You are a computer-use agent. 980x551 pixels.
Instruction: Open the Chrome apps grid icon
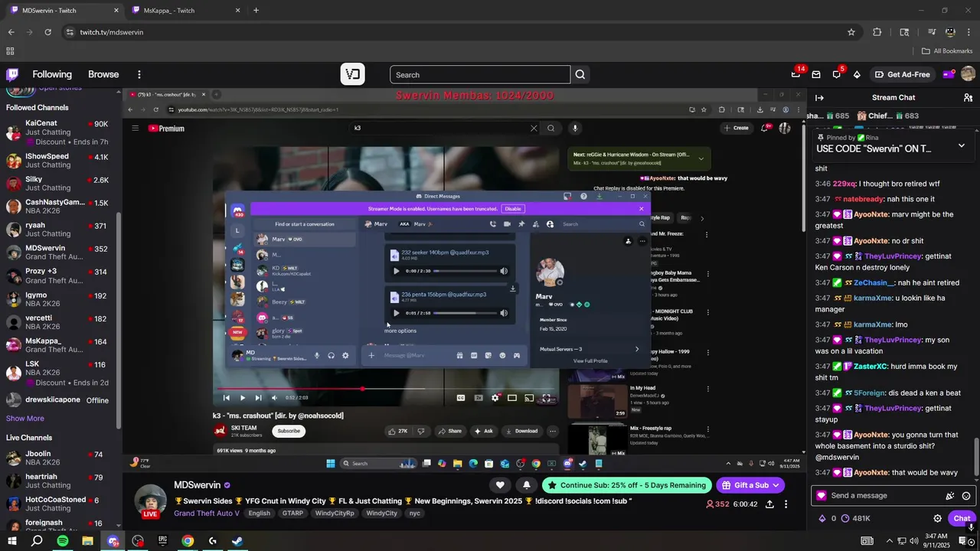coord(10,51)
